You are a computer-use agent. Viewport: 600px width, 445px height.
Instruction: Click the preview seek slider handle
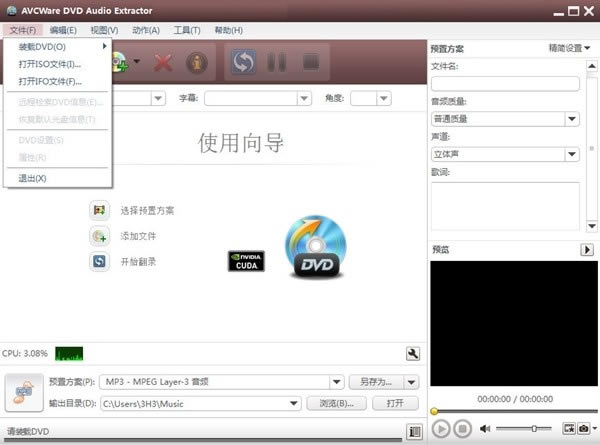click(434, 411)
